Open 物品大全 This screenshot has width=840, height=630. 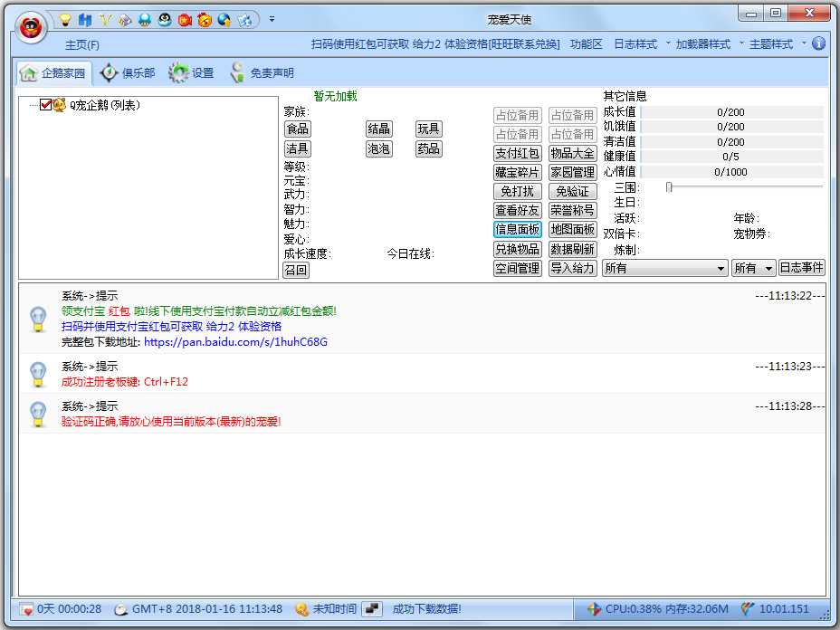pos(573,153)
